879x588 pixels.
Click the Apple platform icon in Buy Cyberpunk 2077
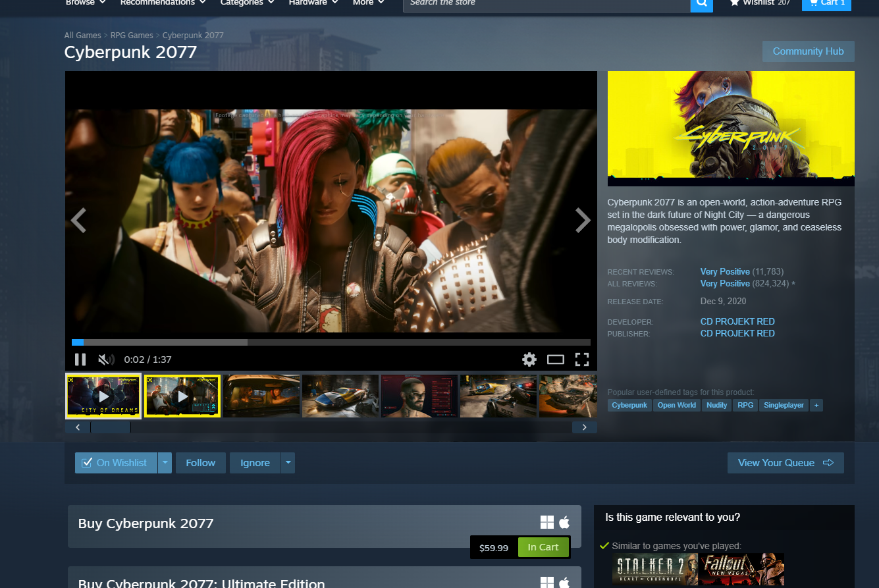pyautogui.click(x=564, y=523)
